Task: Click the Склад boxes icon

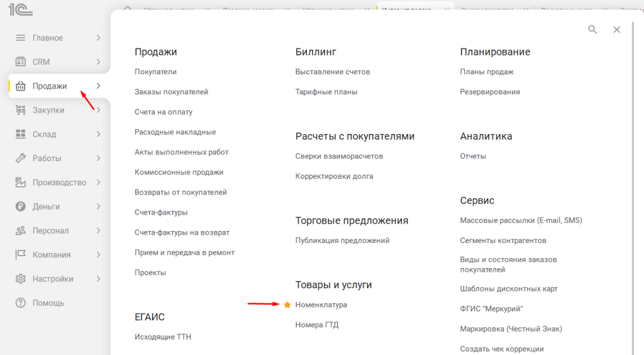Action: (21, 134)
